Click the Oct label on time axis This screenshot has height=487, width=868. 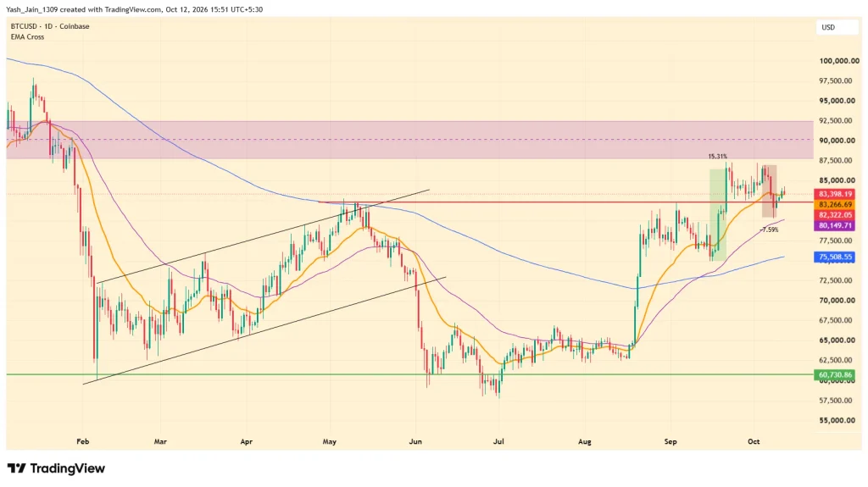click(x=754, y=441)
